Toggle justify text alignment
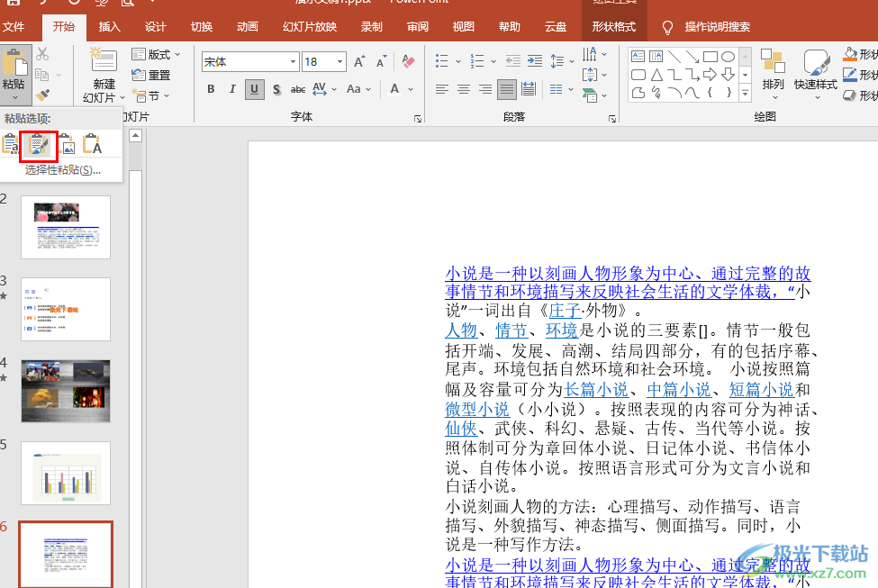Image resolution: width=878 pixels, height=588 pixels. [507, 89]
